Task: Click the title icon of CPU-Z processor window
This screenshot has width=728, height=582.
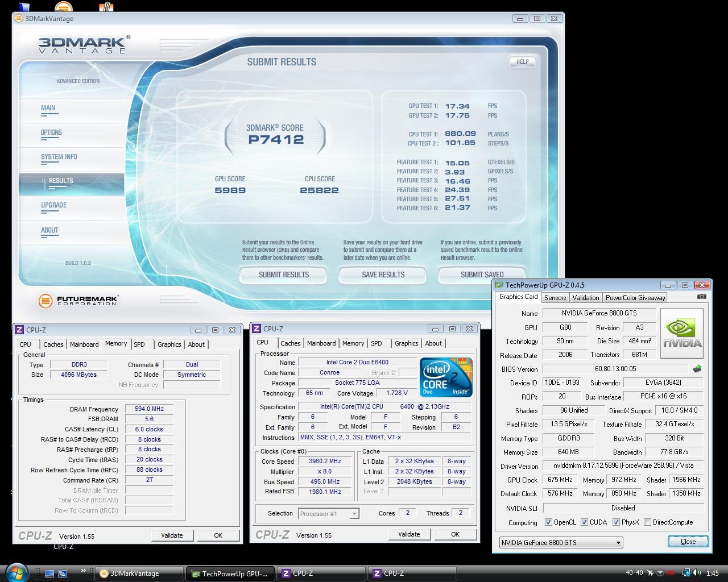Action: point(257,329)
